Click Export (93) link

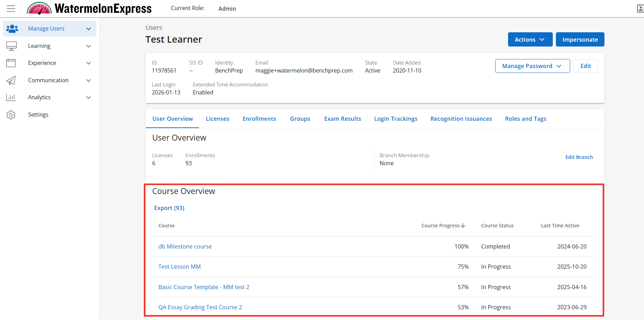pyautogui.click(x=169, y=208)
